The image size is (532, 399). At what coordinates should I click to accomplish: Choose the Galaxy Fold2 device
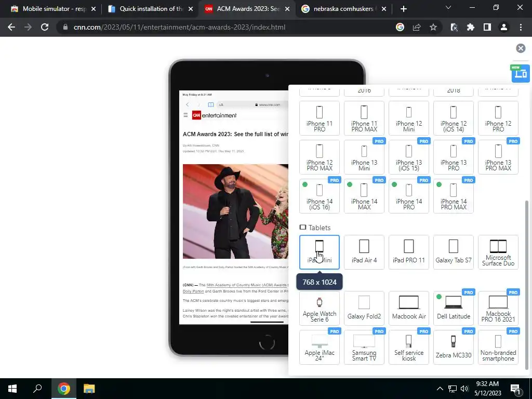point(364,308)
